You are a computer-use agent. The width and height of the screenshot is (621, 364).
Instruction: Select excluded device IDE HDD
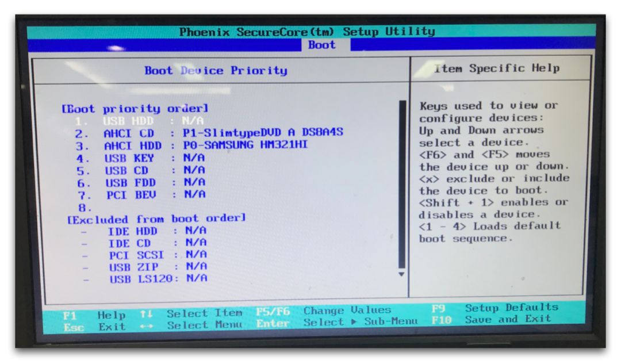(x=144, y=231)
